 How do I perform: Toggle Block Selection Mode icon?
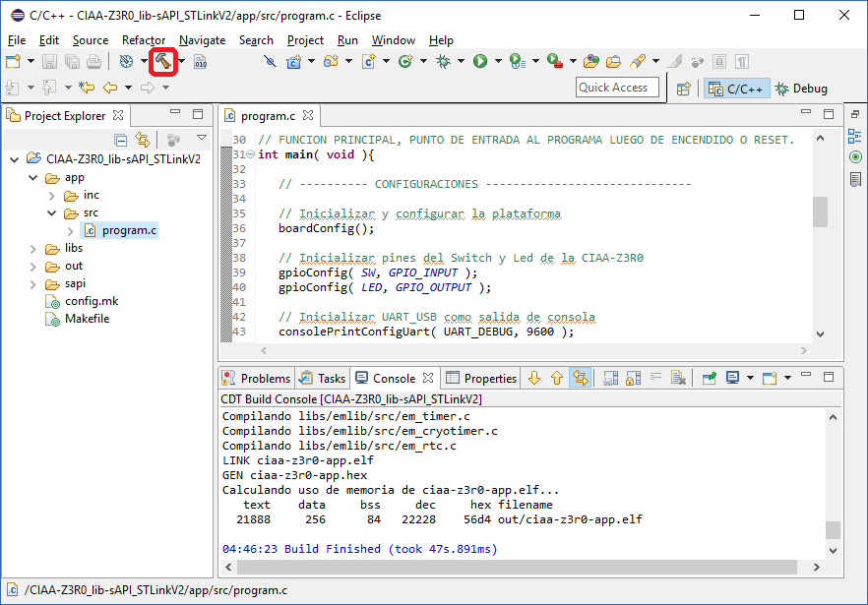tap(719, 61)
